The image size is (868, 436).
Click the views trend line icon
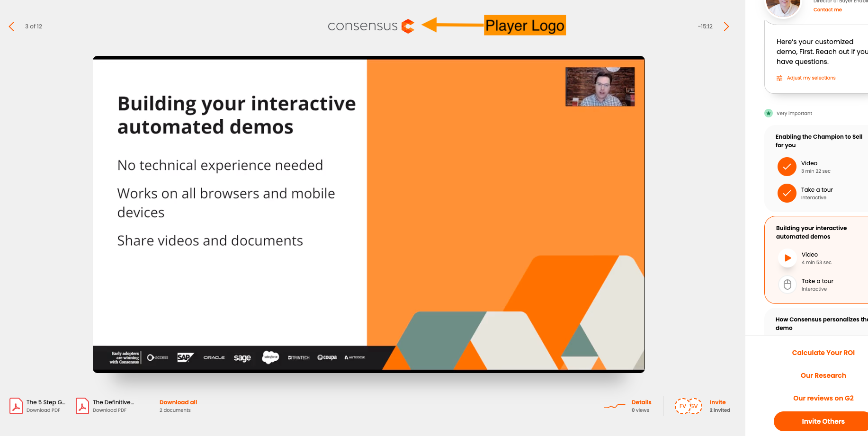pyautogui.click(x=614, y=406)
